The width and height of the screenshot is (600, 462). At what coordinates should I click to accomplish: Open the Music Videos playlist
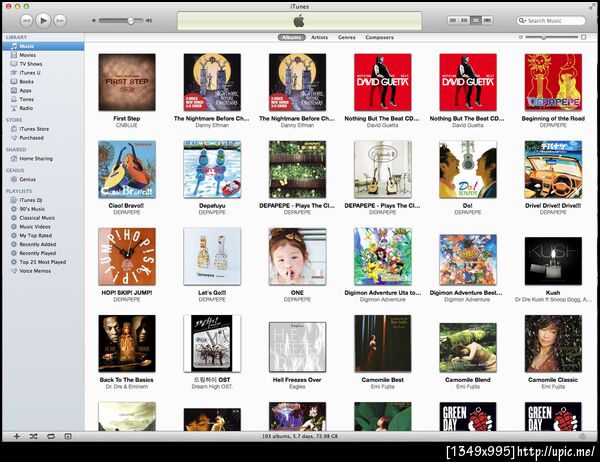tap(43, 227)
